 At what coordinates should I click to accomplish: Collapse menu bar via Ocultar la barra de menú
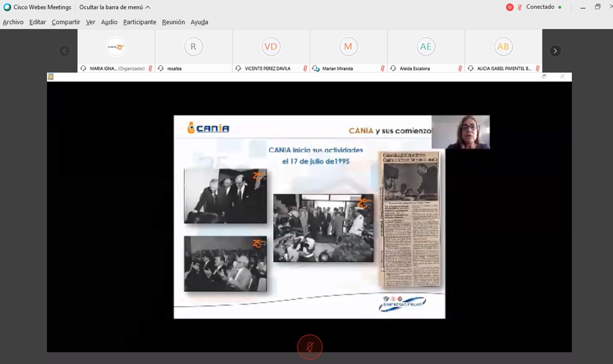[x=115, y=7]
